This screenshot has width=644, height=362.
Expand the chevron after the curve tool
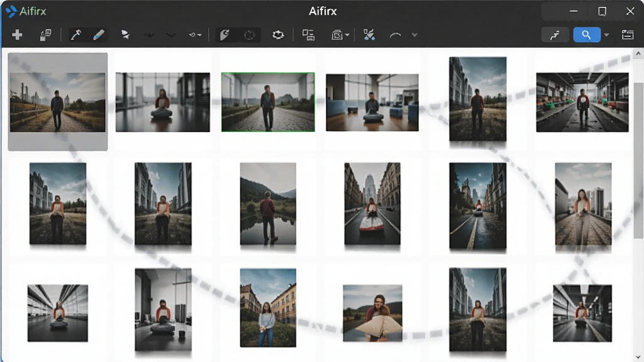[414, 35]
